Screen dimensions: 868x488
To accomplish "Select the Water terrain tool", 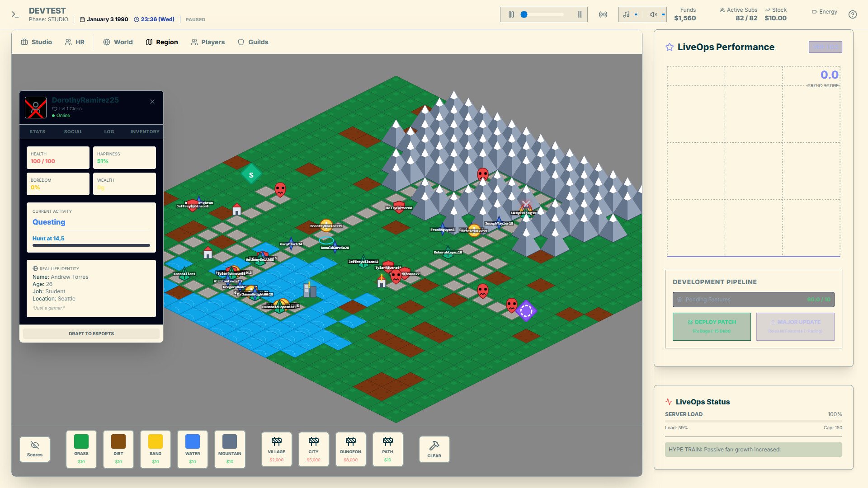I will coord(192,449).
